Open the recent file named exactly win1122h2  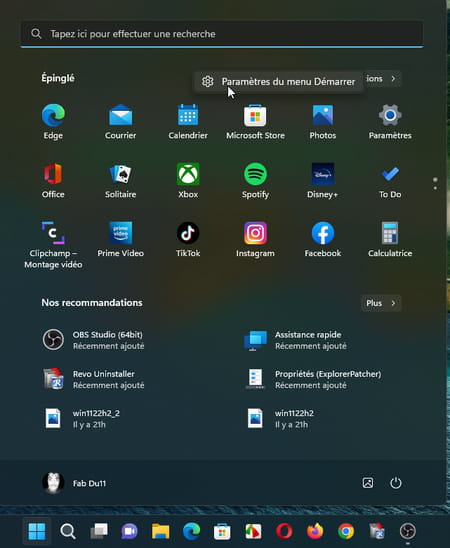pos(281,418)
